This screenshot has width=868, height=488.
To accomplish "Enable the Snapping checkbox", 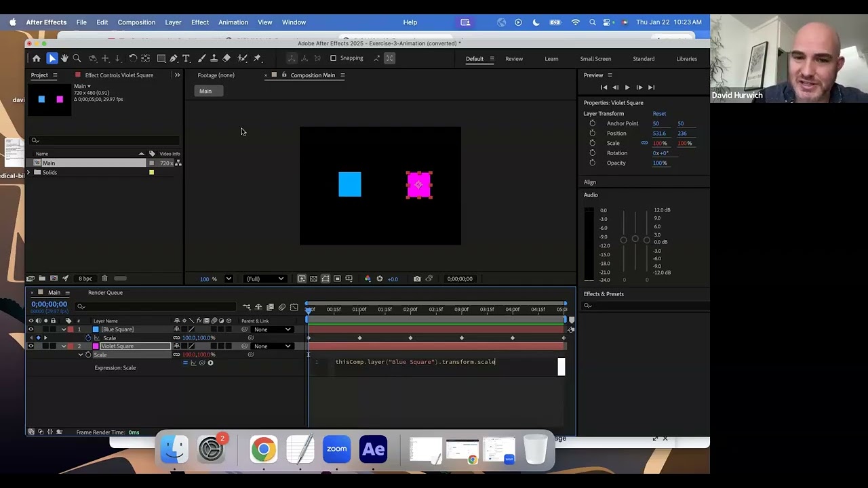I will click(333, 58).
